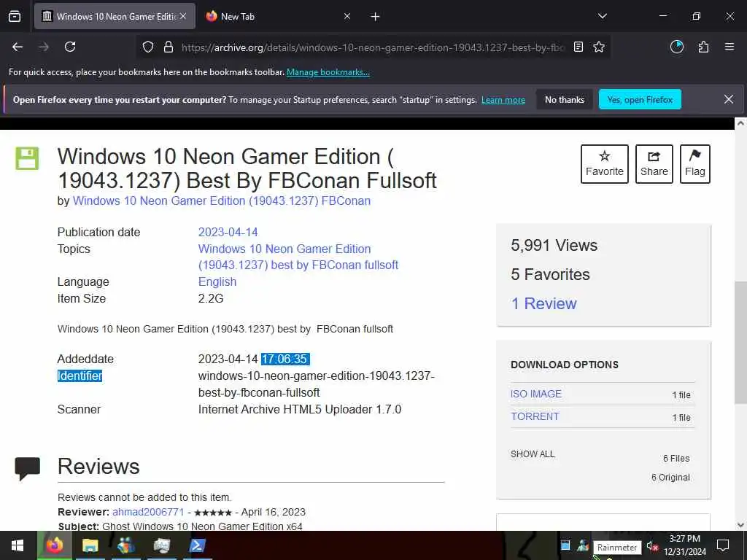The width and height of the screenshot is (747, 560).
Task: Open File Explorer from the taskbar
Action: pyautogui.click(x=90, y=545)
